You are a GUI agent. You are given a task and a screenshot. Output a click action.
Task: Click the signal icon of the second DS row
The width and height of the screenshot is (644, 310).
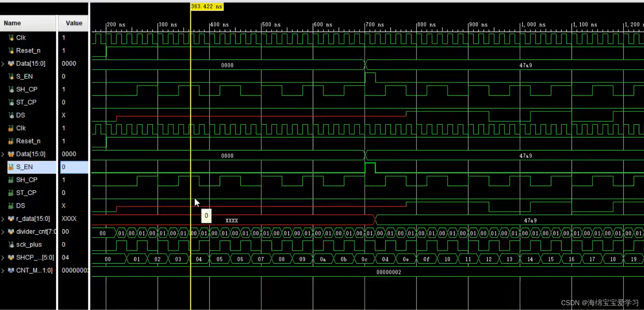pos(11,206)
